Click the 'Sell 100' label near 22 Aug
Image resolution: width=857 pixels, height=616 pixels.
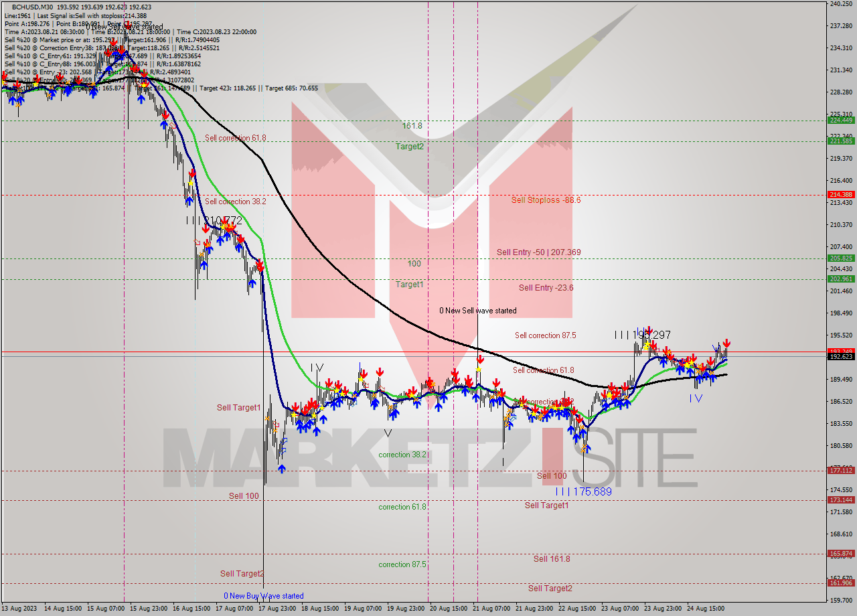[552, 476]
